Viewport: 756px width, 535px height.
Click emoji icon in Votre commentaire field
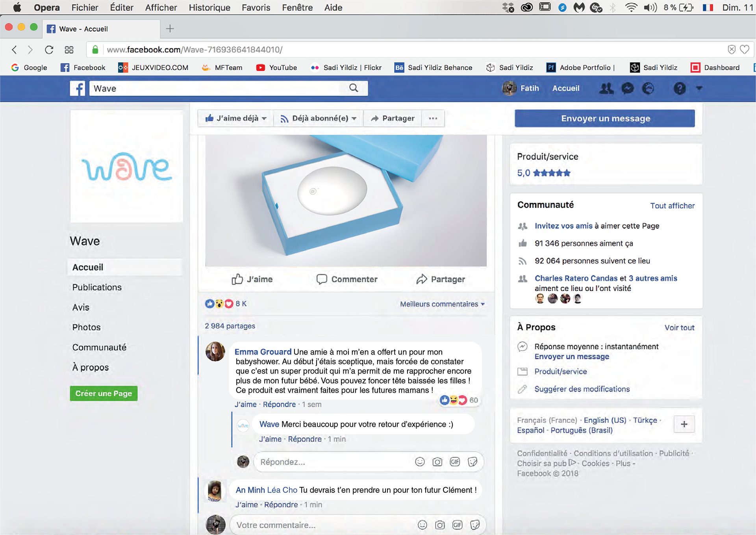[x=422, y=525]
